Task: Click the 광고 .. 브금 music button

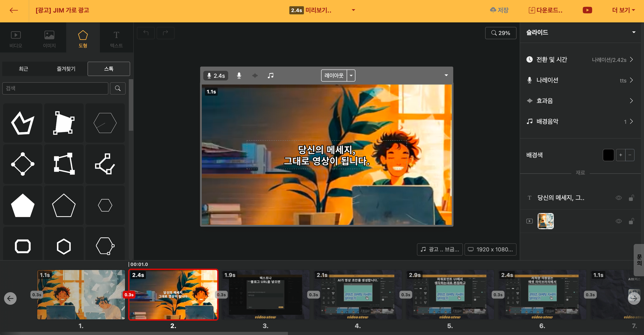Action: point(440,249)
